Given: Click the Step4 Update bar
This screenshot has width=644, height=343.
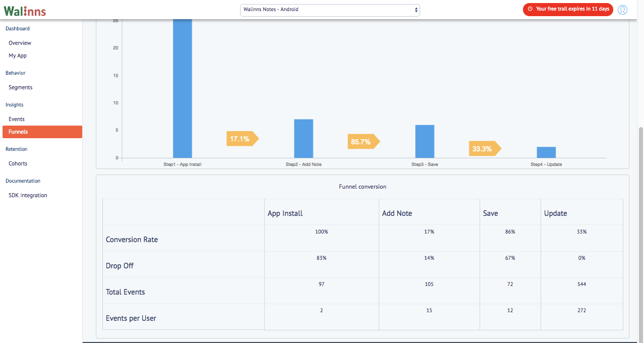Looking at the screenshot, I should coord(546,152).
